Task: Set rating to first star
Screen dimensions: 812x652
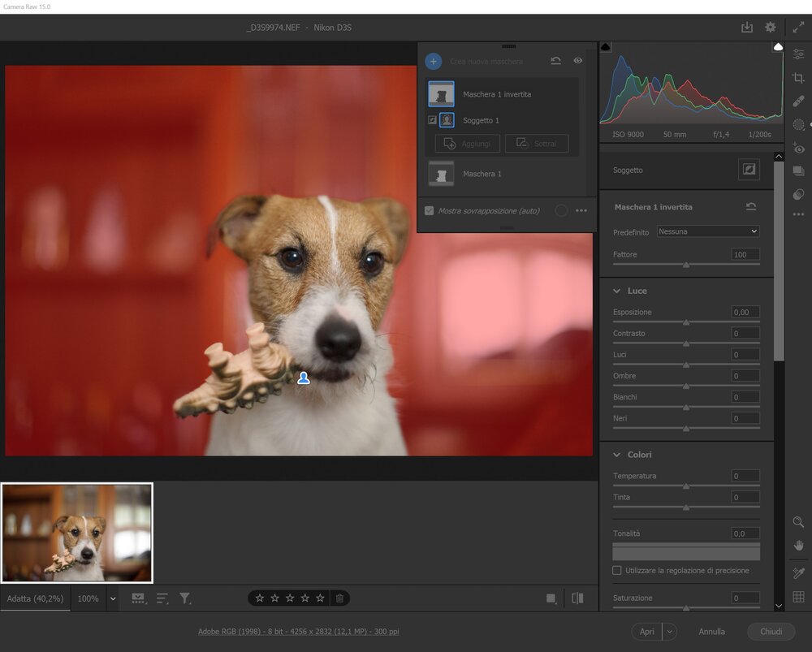Action: click(260, 598)
